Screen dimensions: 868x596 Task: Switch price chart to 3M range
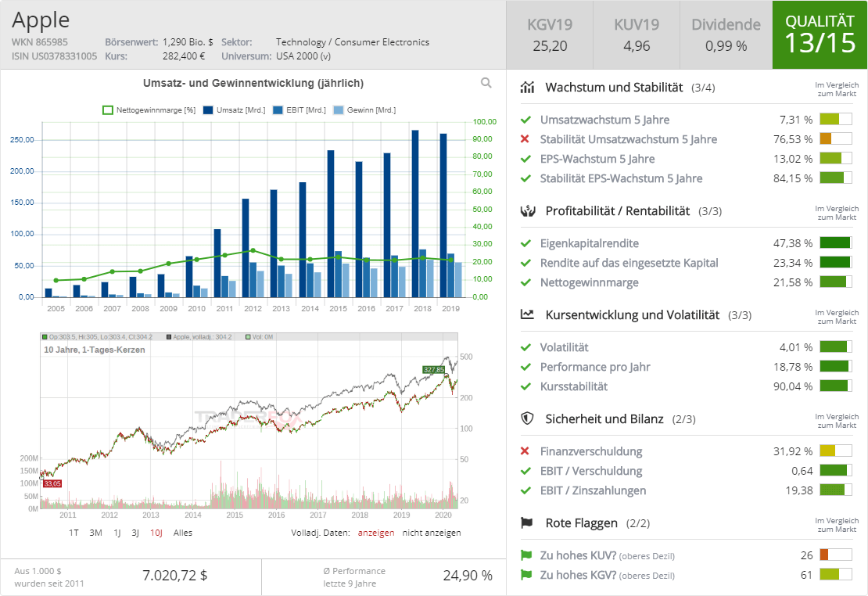(x=95, y=533)
